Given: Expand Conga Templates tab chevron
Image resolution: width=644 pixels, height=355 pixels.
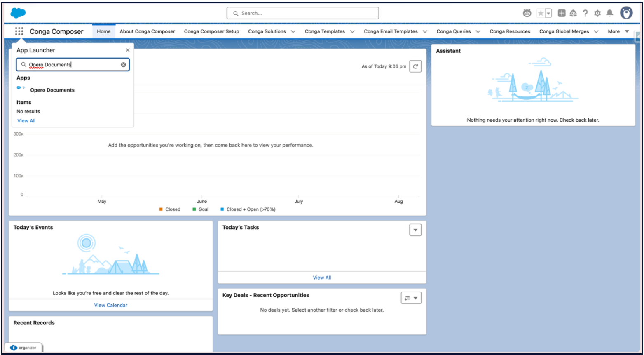Looking at the screenshot, I should [352, 31].
